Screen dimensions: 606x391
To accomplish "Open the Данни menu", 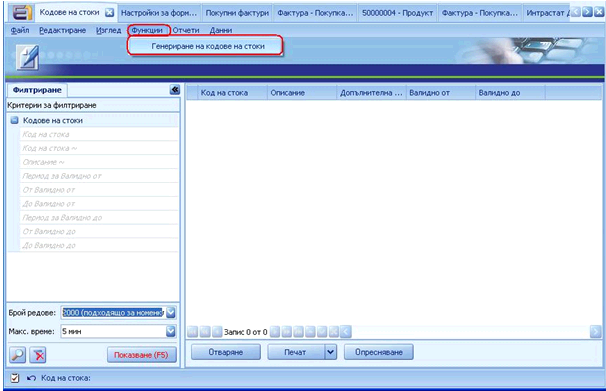I will tap(221, 30).
